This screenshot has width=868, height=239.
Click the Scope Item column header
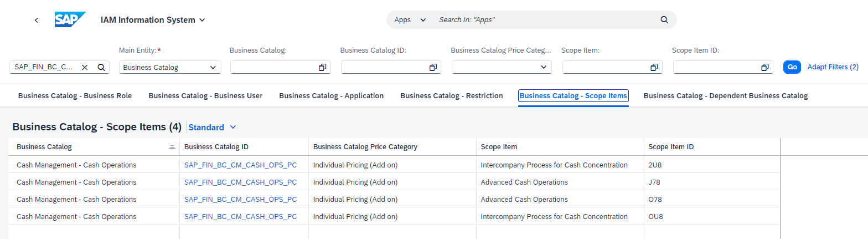pyautogui.click(x=560, y=147)
